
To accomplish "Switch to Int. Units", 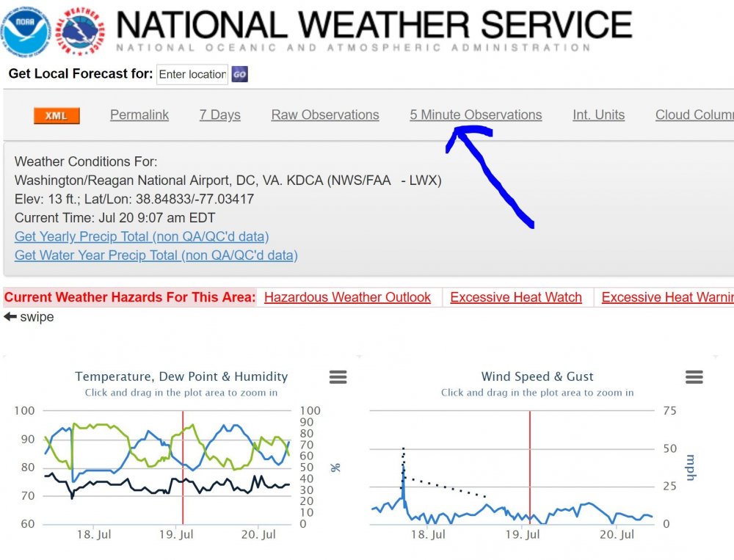I will (598, 115).
